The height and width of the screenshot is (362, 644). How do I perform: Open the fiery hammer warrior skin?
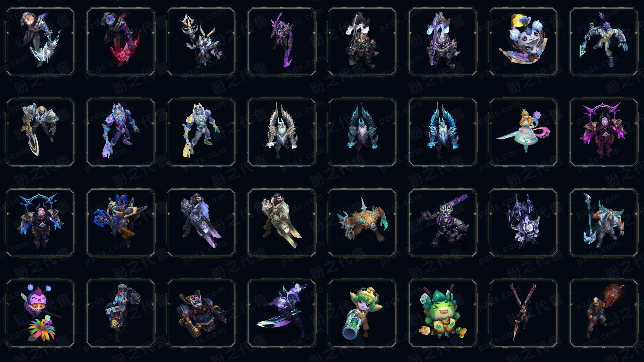click(x=604, y=313)
